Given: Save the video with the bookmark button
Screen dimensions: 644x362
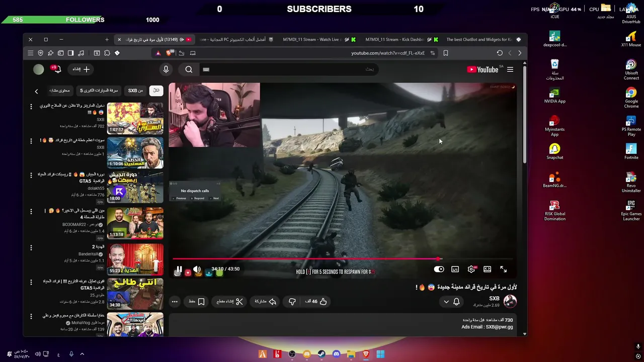Looking at the screenshot, I should (197, 302).
